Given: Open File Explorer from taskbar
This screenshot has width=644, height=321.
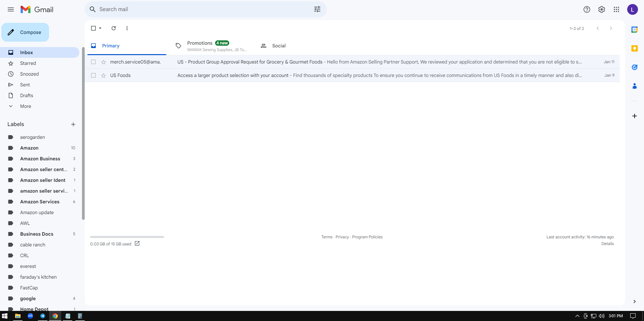Looking at the screenshot, I should click(x=18, y=316).
